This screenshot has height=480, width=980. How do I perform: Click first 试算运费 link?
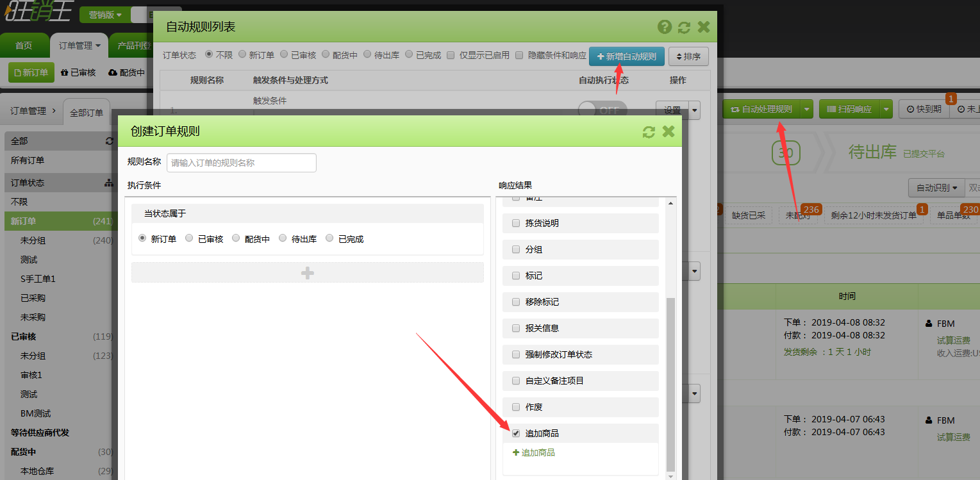pos(954,341)
